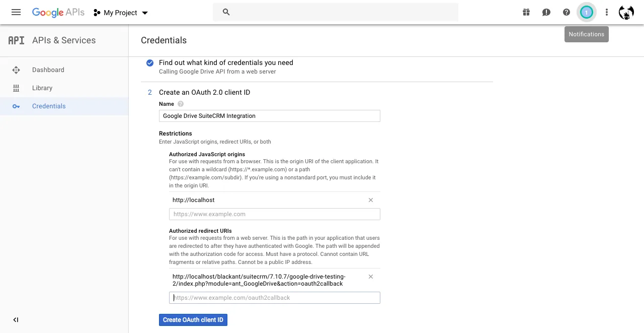644x333 pixels.
Task: Click Create an OAuth 2.0 client ID heading
Action: tap(204, 92)
